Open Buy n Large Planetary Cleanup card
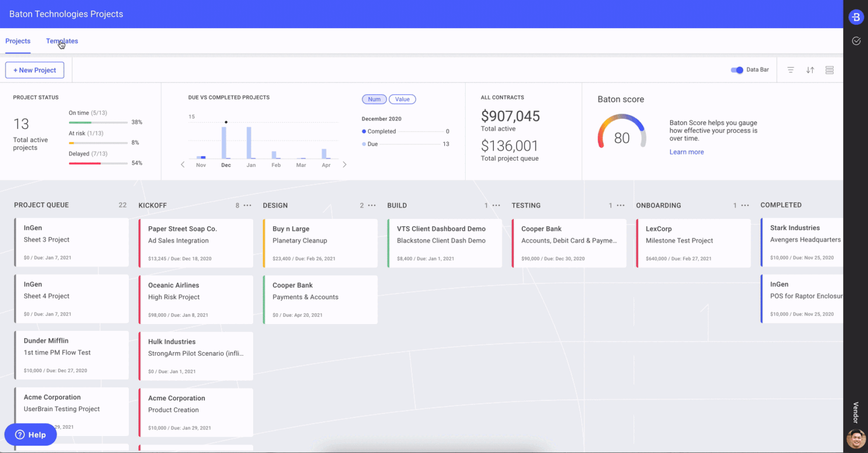The height and width of the screenshot is (453, 868). click(320, 243)
